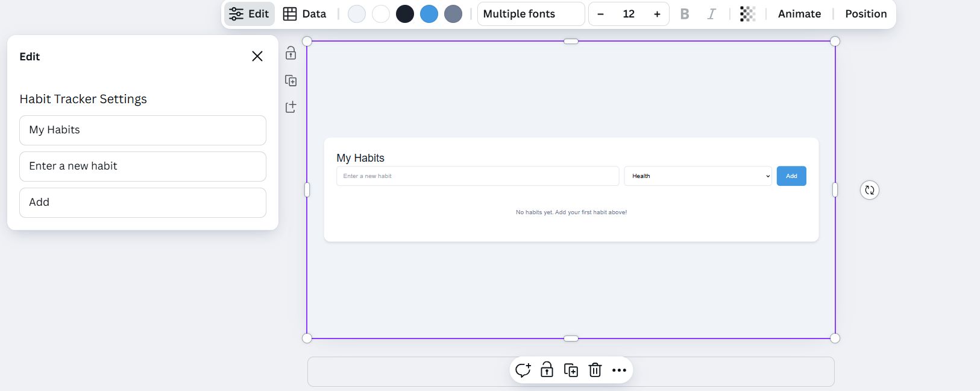
Task: Click the add page icon above canvas corner
Action: 291,107
